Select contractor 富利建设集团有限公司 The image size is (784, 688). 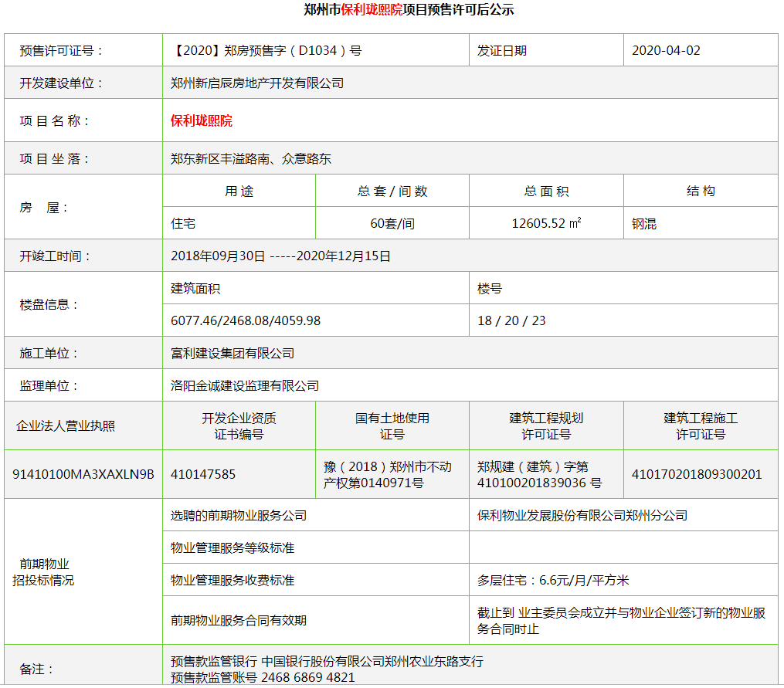pos(232,353)
